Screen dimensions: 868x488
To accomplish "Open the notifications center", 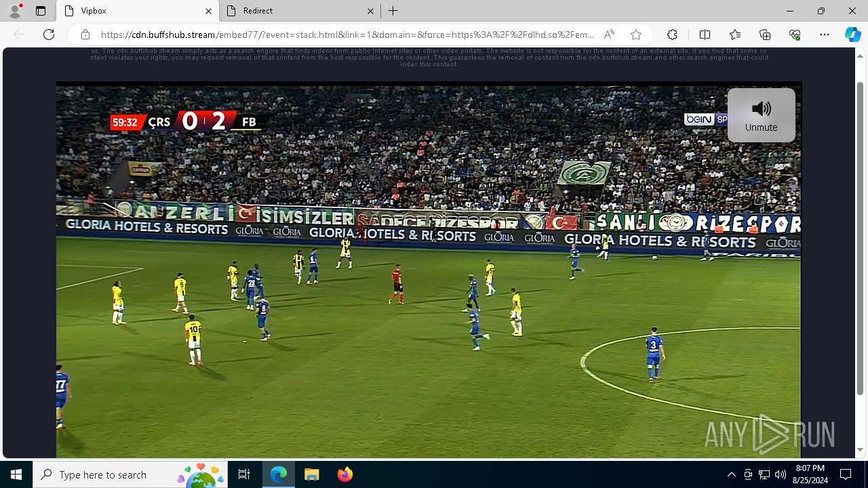I will pos(846,474).
